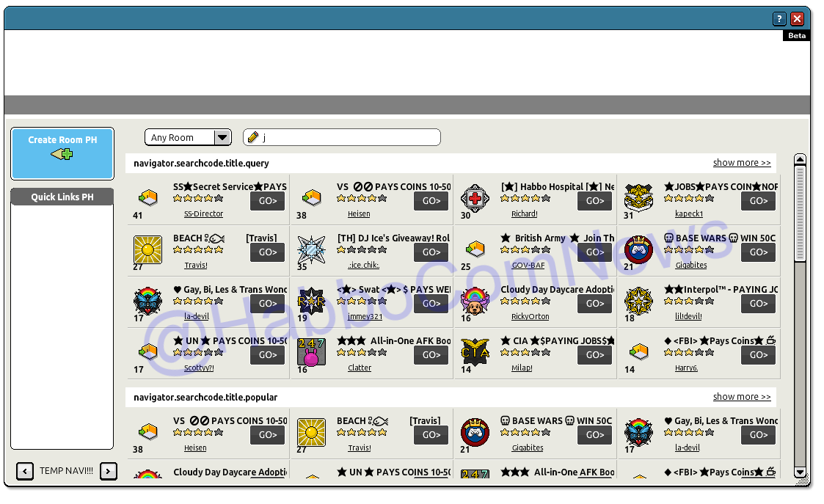
Task: Click the scrollbar up arrow
Action: [800, 159]
